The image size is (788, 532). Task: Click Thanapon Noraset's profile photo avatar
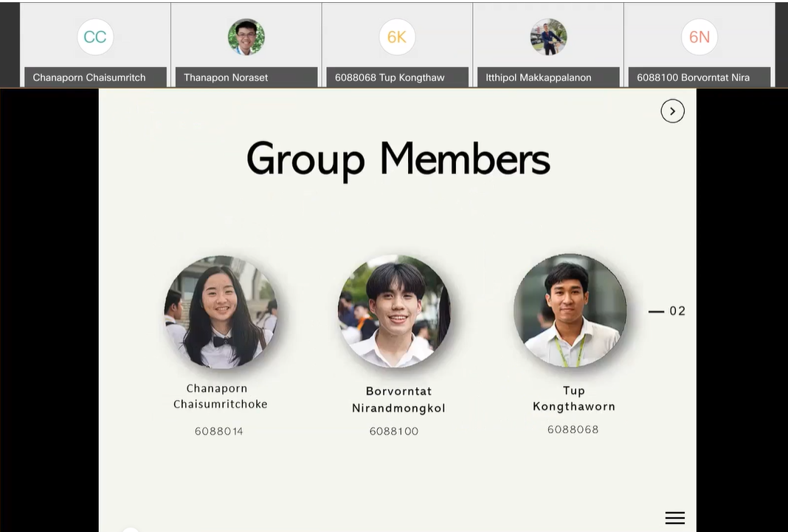pos(246,37)
